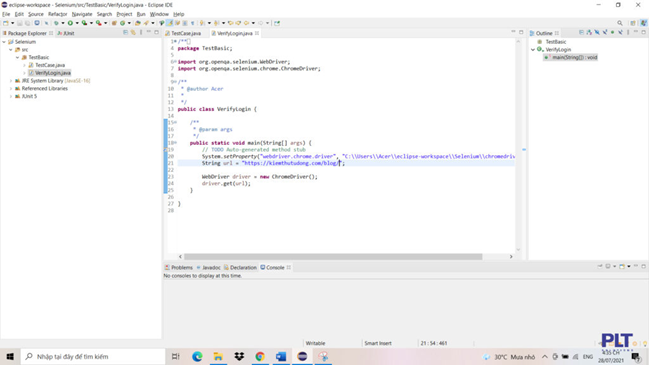Switch to the Javadoc tab
Viewport: 649px width, 365px height.
point(209,268)
